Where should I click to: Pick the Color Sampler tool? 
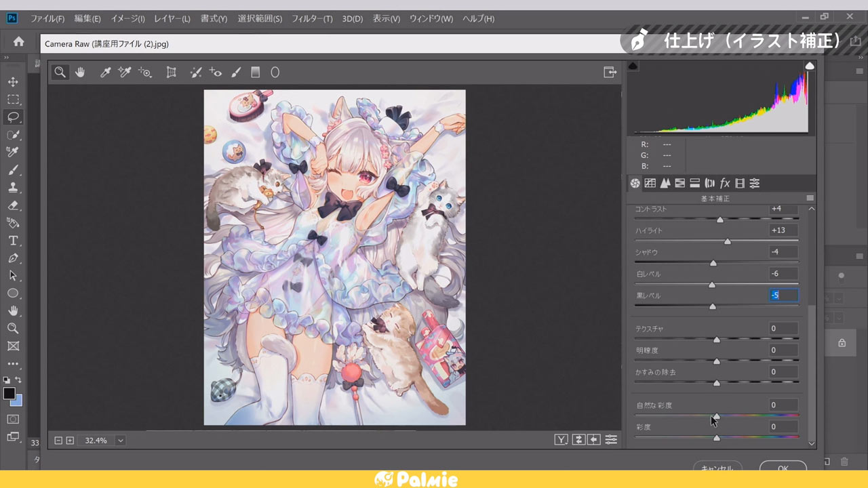(x=124, y=72)
